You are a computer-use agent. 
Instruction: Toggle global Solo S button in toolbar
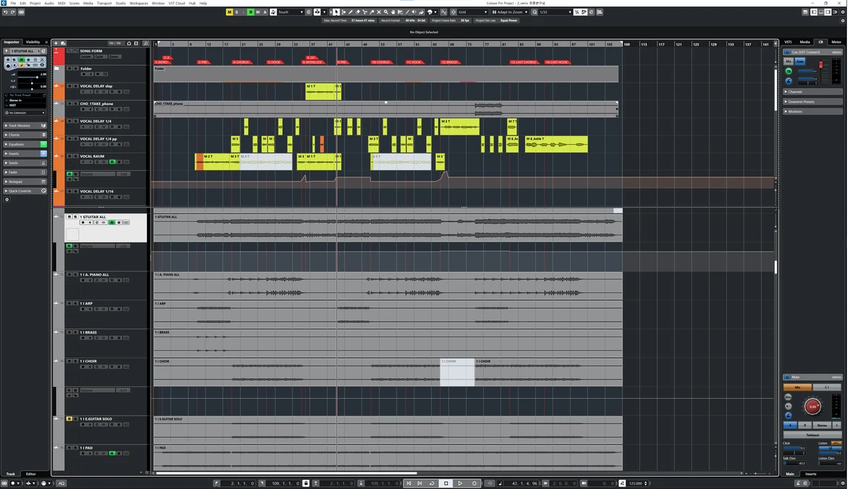coord(237,12)
